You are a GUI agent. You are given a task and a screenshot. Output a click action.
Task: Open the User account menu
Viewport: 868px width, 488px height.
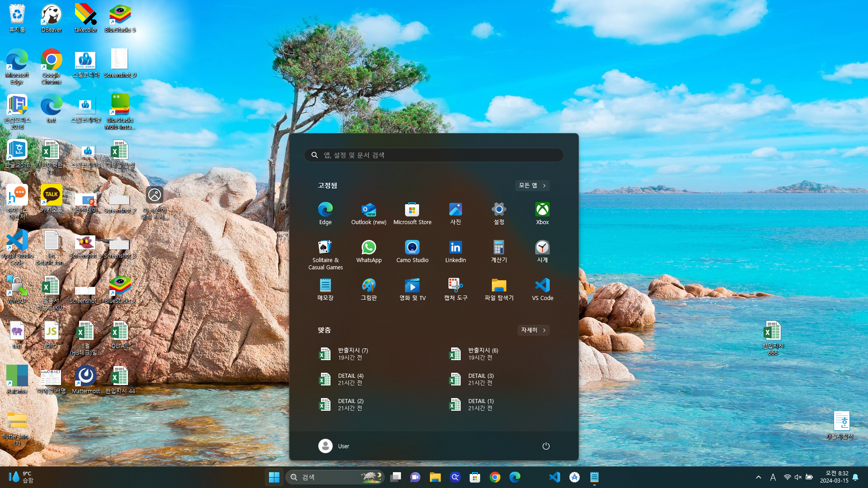click(334, 446)
